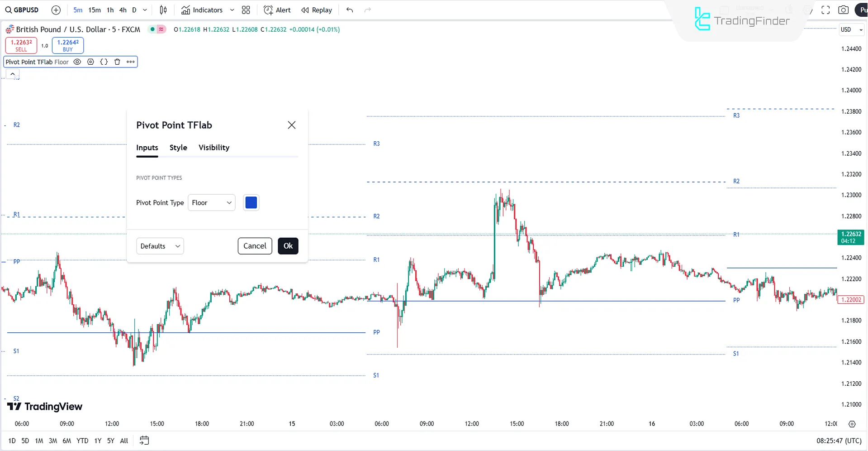
Task: Switch to the Style tab
Action: coord(178,147)
